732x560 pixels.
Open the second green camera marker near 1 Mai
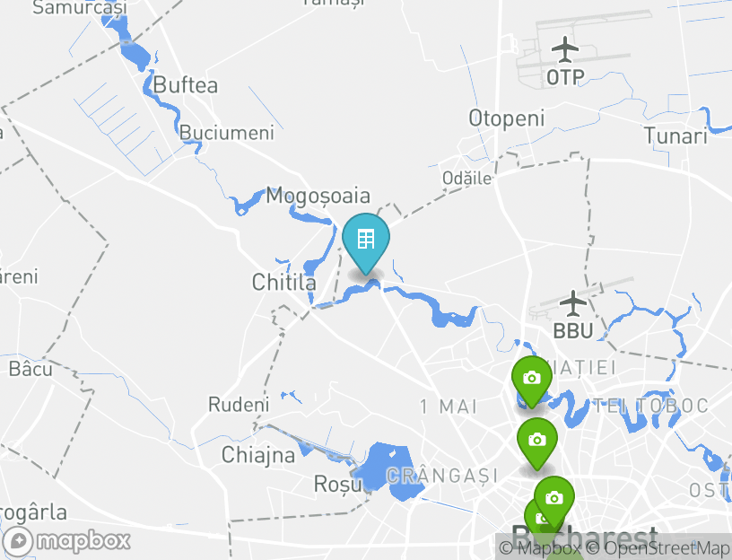point(536,443)
